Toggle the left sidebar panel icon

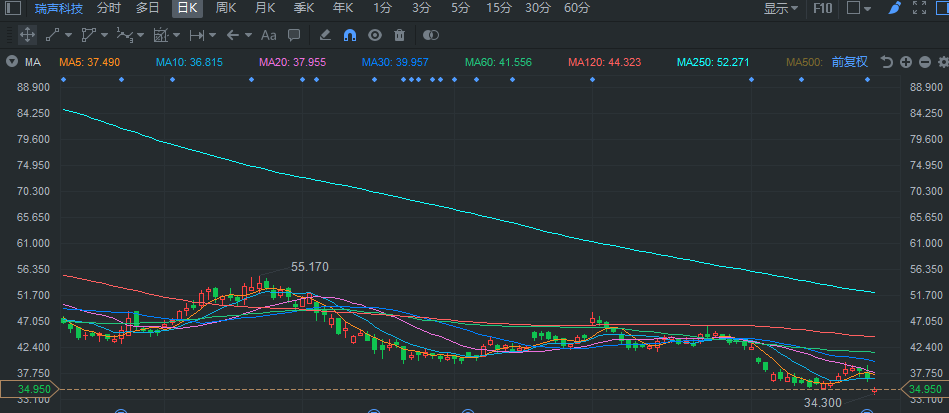[x=13, y=8]
